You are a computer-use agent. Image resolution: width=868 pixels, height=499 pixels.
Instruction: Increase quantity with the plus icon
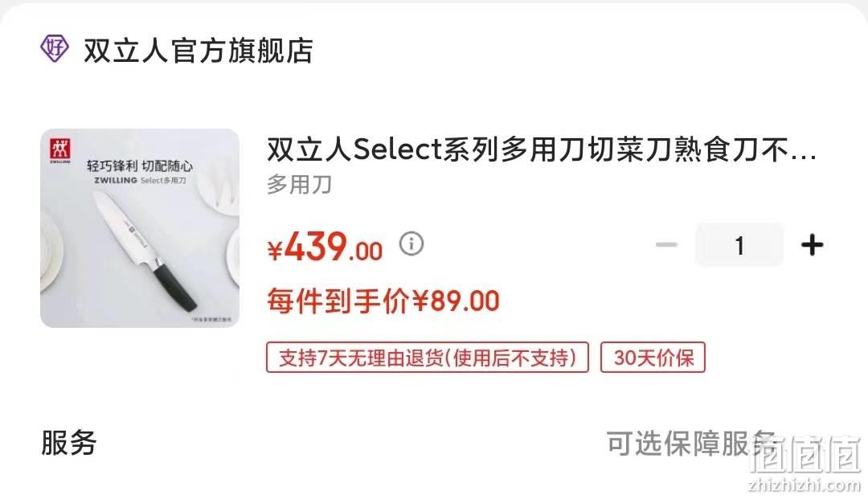pyautogui.click(x=812, y=245)
